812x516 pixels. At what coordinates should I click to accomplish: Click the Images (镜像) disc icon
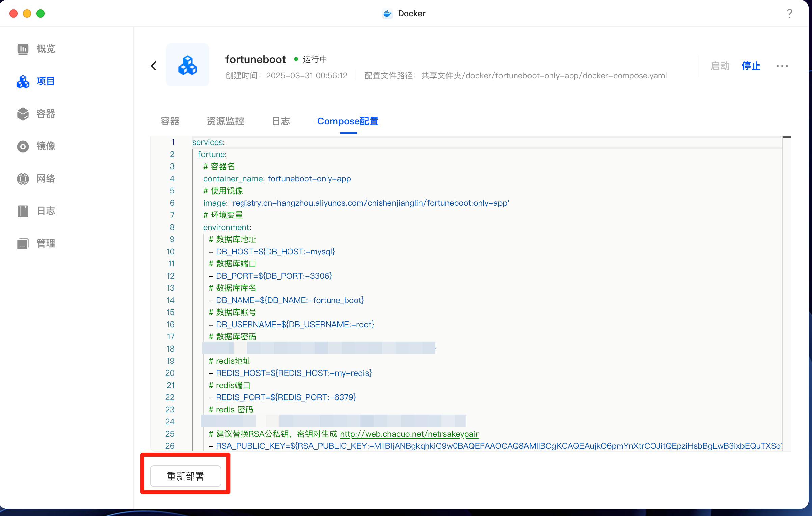[x=23, y=146]
